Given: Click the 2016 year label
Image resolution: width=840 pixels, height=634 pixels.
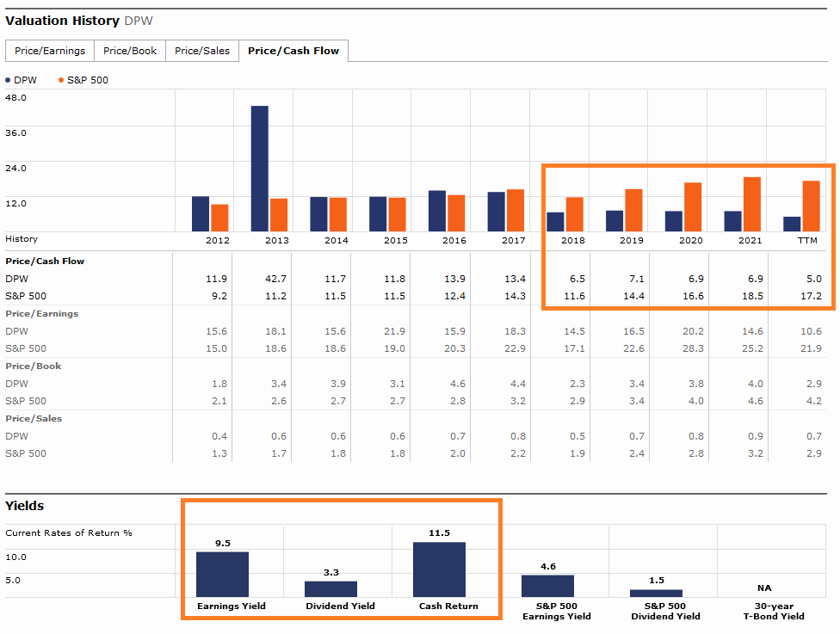Looking at the screenshot, I should click(454, 240).
